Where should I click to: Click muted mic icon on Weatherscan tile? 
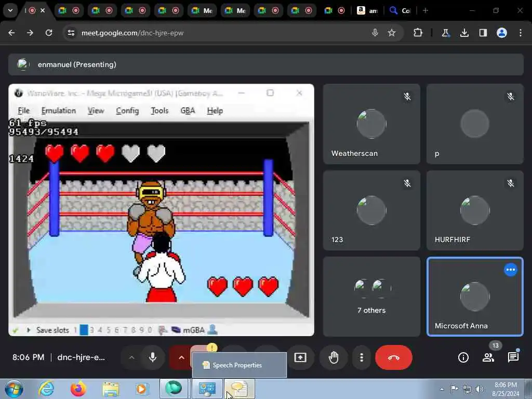click(407, 97)
